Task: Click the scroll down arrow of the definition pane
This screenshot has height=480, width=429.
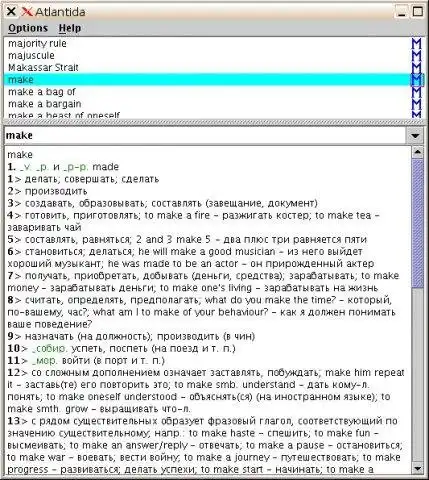Action: point(417,469)
